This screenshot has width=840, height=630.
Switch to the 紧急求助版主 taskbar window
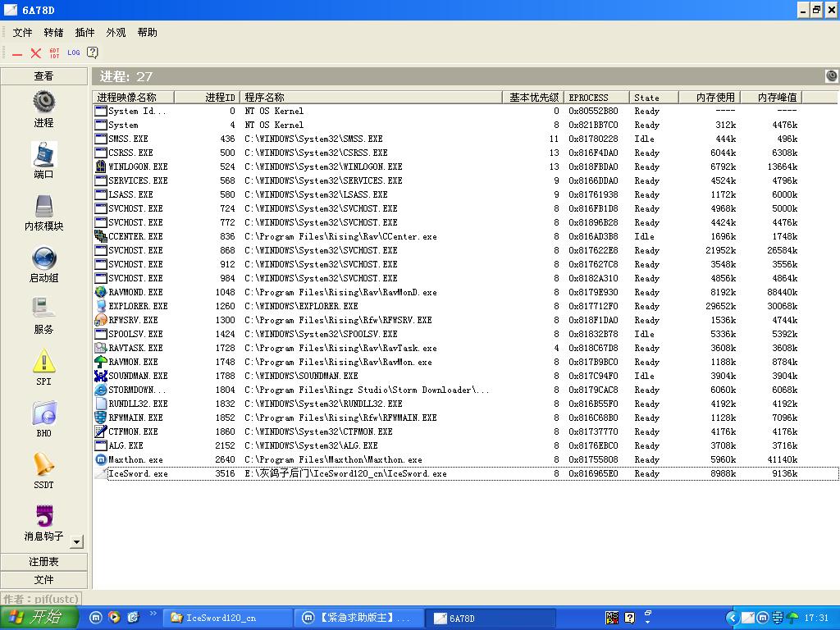pos(359,619)
